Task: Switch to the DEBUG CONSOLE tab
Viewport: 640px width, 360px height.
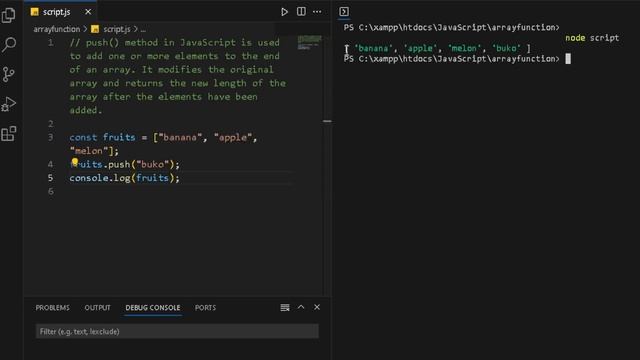Action: (153, 308)
